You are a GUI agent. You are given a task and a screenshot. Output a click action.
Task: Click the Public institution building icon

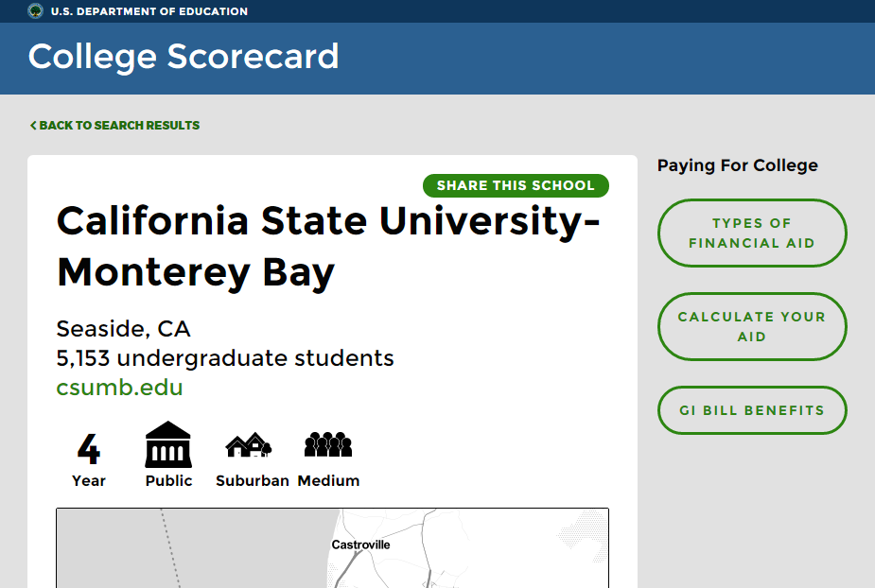168,444
